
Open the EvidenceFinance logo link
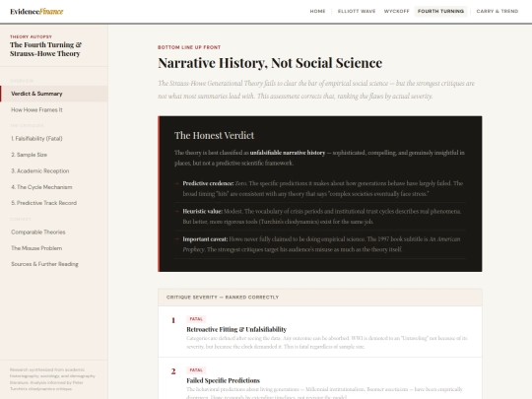tap(36, 12)
